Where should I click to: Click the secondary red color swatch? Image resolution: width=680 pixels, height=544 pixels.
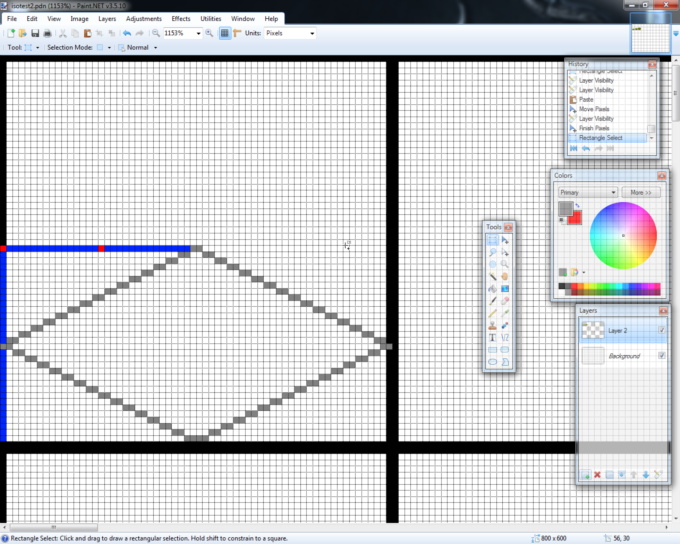click(x=576, y=218)
